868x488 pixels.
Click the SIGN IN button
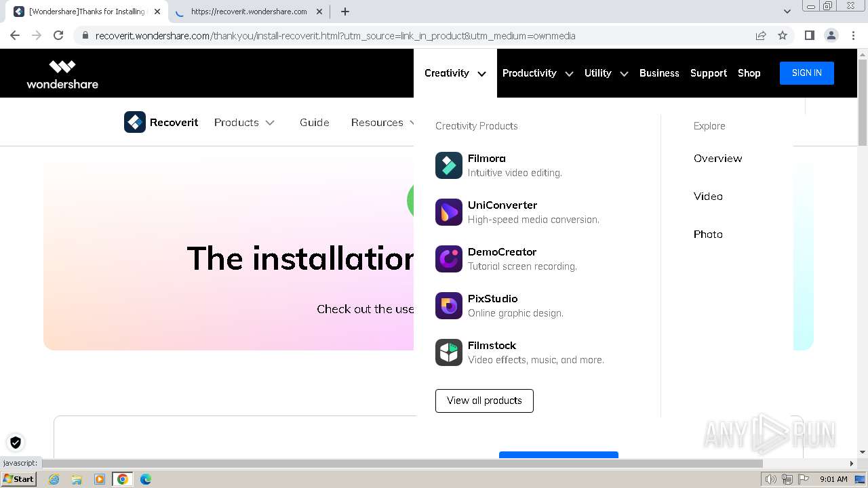[807, 73]
